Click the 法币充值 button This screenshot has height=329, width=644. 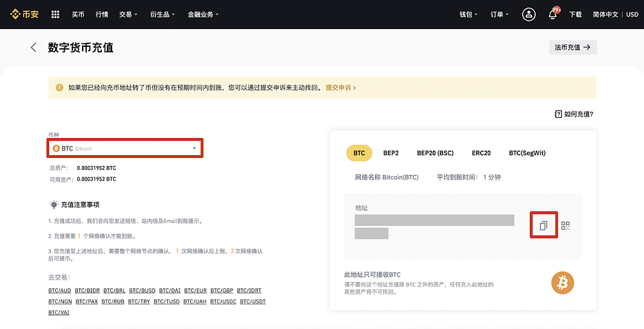coord(573,48)
